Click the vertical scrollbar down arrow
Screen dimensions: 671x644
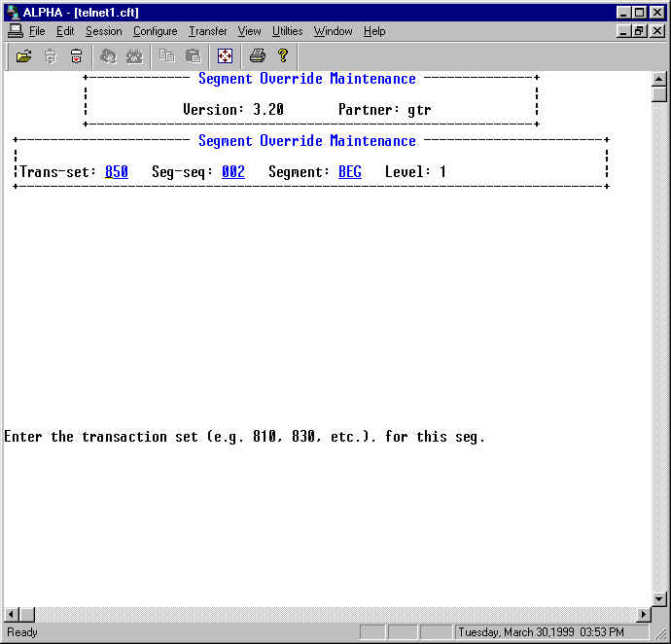pos(659,598)
